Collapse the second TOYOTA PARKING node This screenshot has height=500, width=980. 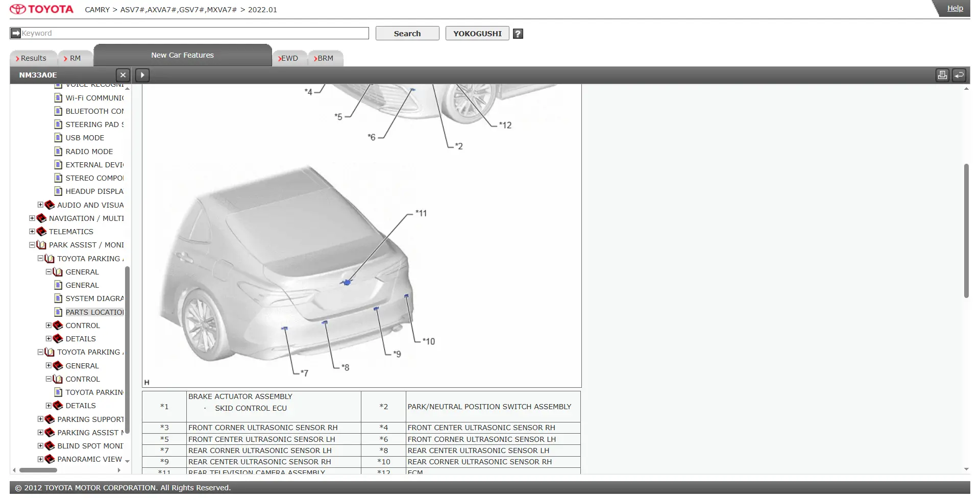pos(40,352)
